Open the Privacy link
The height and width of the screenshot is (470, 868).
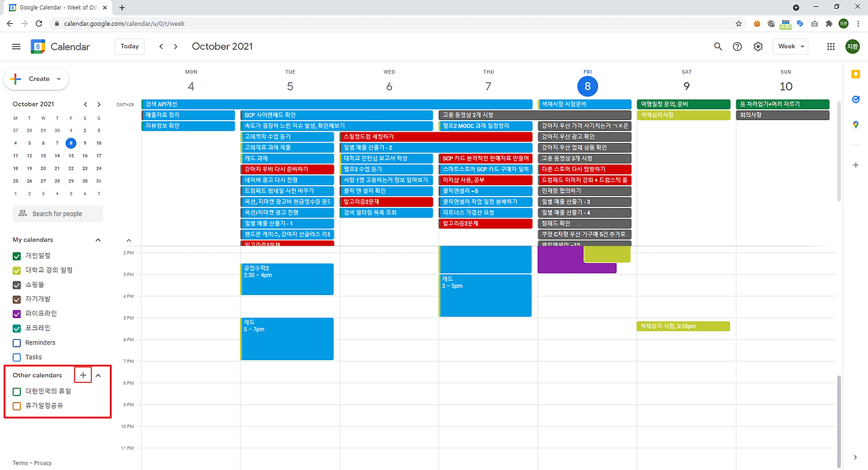(x=43, y=463)
